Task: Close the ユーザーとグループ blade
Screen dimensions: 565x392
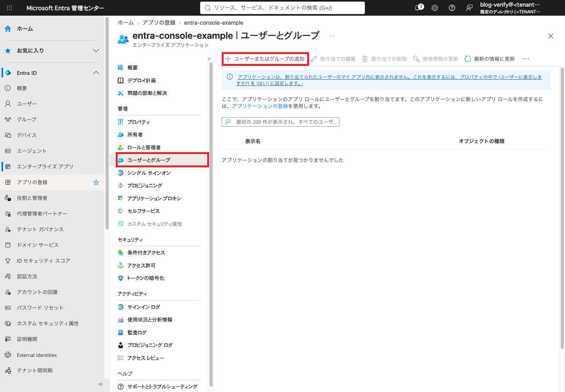Action: 551,36
